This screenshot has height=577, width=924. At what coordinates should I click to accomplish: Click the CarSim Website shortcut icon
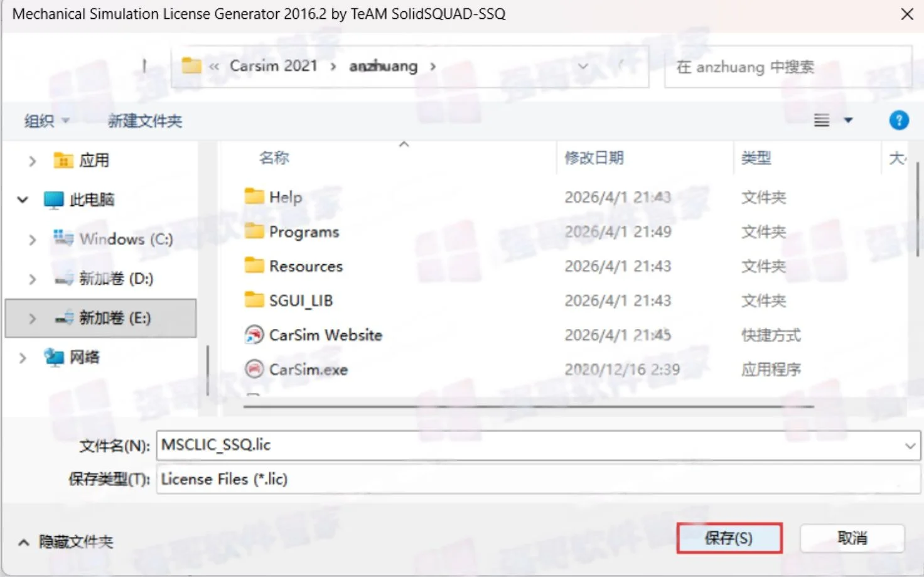point(254,335)
